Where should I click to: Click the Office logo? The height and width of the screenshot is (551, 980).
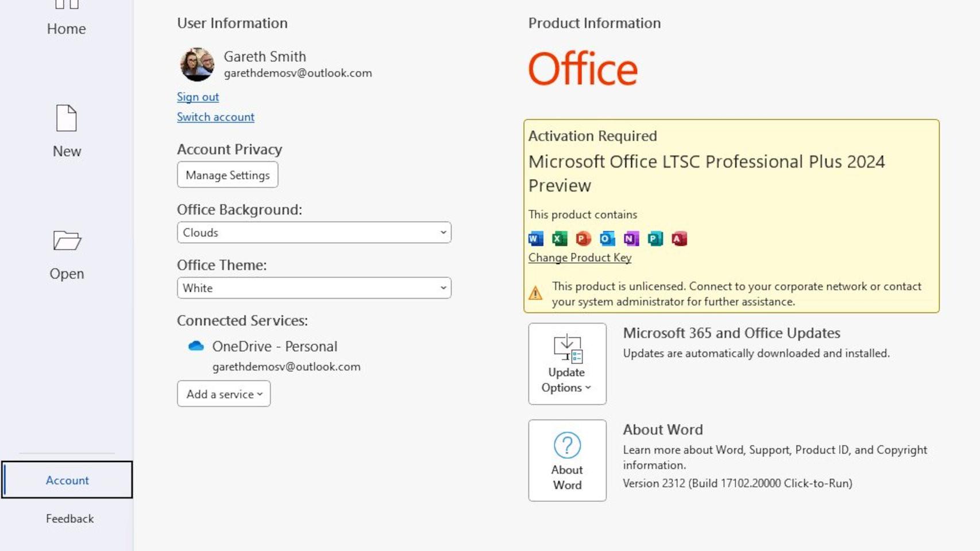pos(582,69)
